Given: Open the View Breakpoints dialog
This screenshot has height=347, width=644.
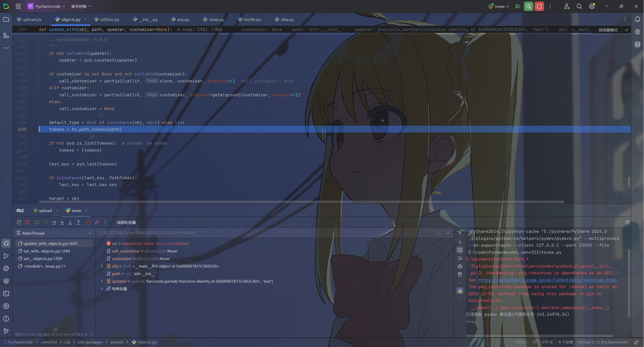Looking at the screenshot, I should (89, 222).
